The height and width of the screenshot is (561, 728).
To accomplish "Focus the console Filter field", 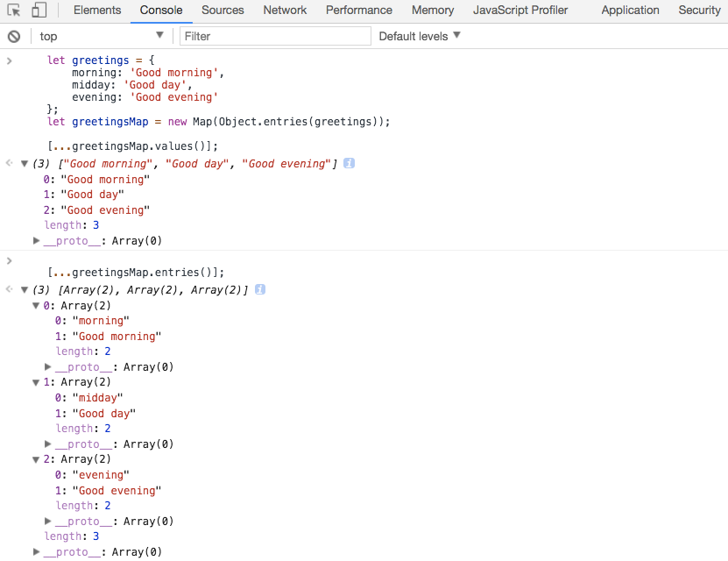I will point(275,36).
